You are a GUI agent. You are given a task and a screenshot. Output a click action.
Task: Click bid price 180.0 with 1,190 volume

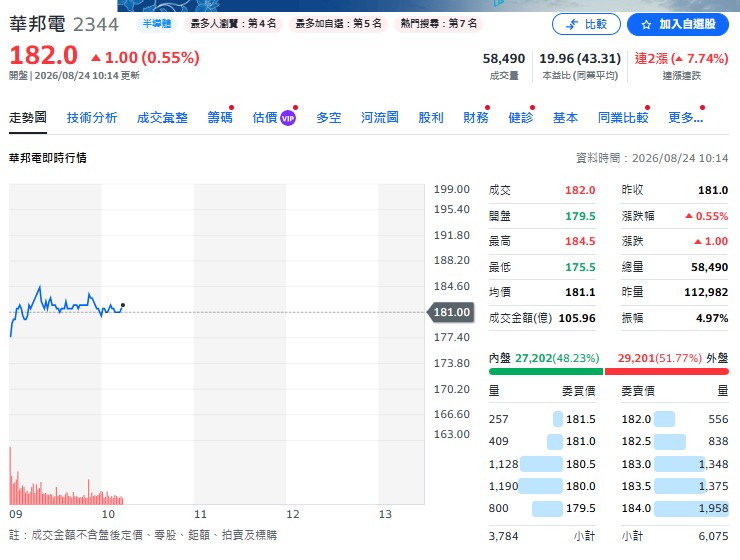(542, 486)
